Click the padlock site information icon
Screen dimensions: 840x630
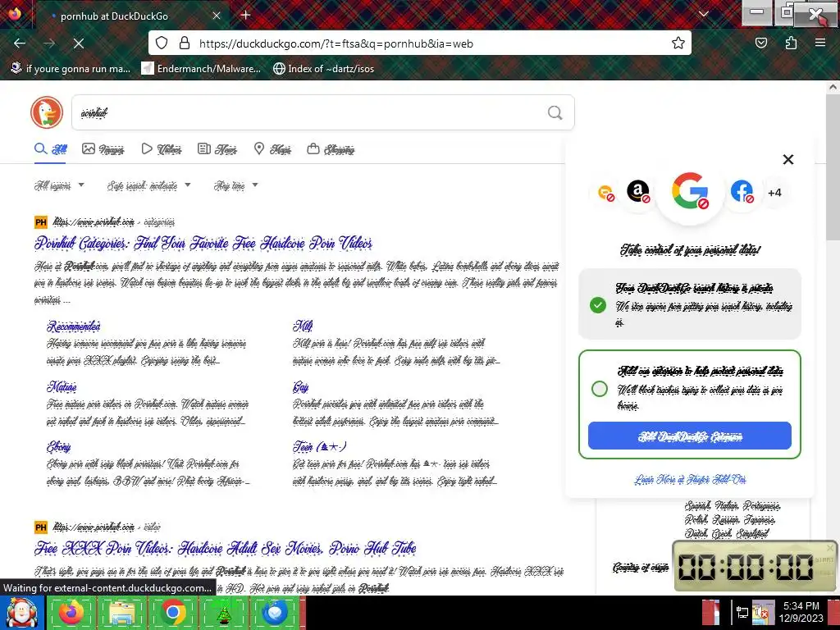tap(185, 43)
